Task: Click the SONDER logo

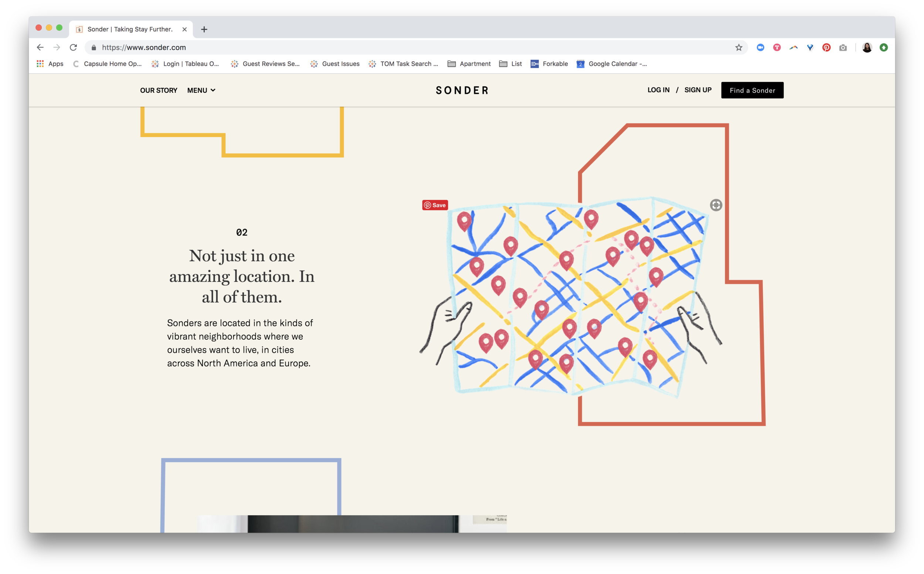Action: [462, 90]
